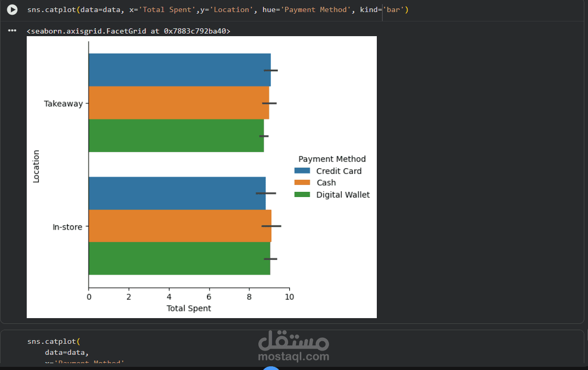Click the Digital Wallet legend swatch
588x370 pixels.
tap(302, 194)
